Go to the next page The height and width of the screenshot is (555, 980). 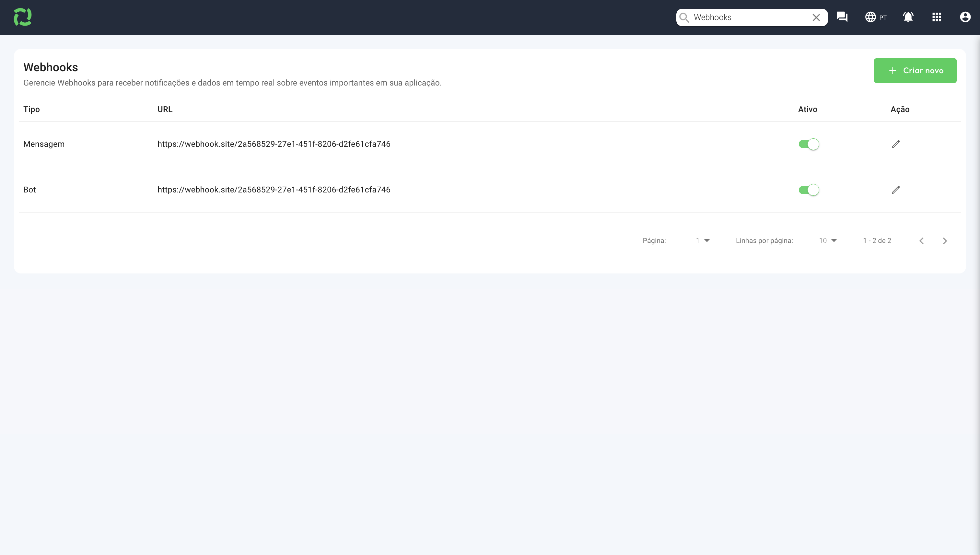coord(945,241)
